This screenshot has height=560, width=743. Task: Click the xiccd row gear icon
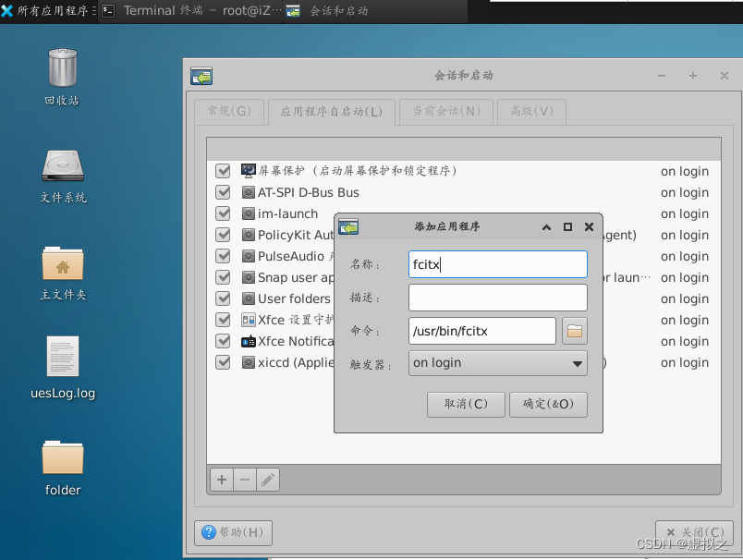coord(249,362)
